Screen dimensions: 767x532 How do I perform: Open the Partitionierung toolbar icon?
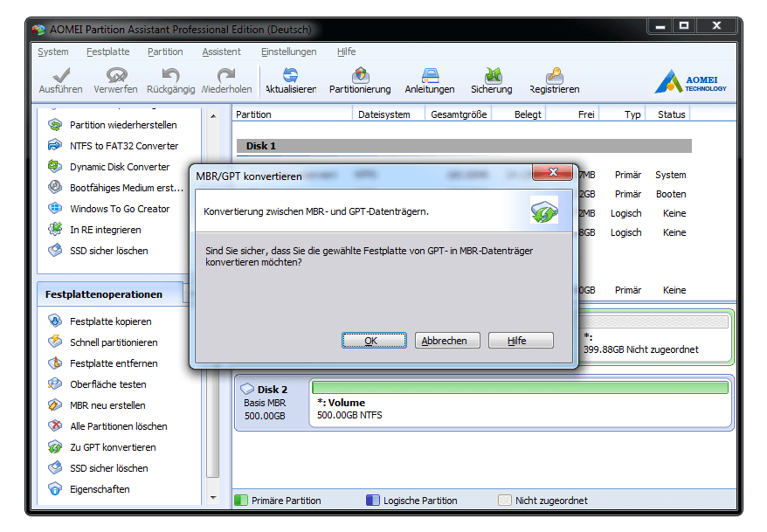click(x=361, y=75)
